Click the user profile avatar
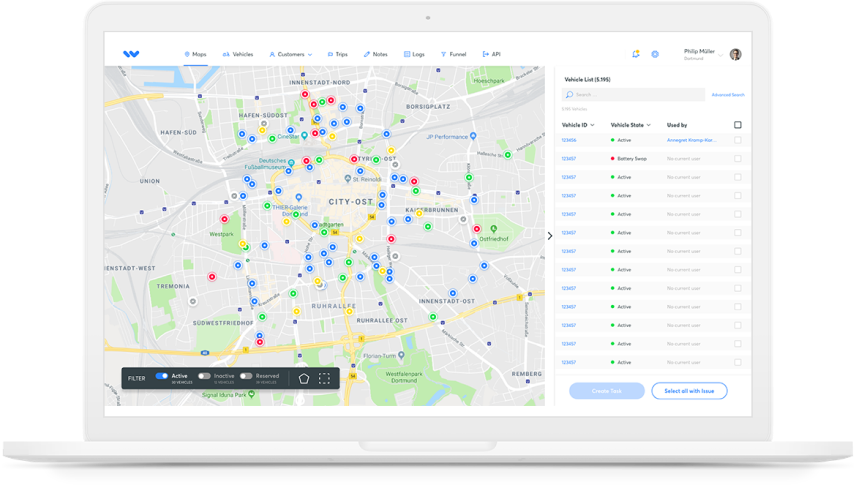 [735, 54]
